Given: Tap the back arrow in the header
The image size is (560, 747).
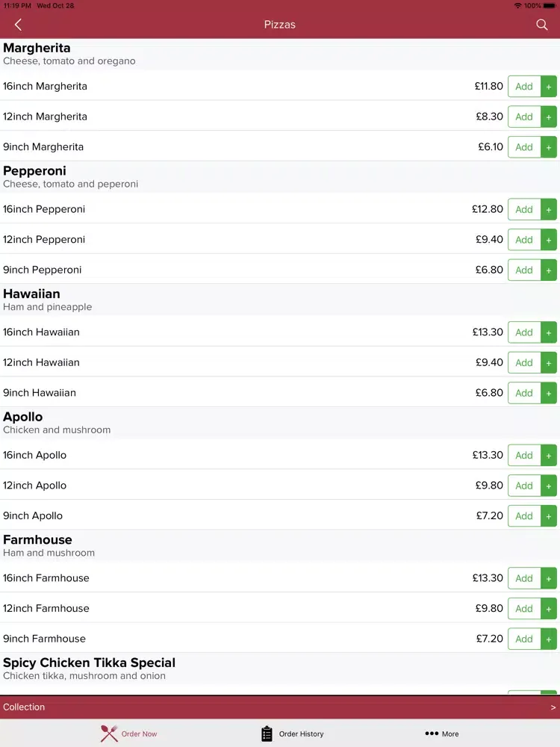Looking at the screenshot, I should coord(18,25).
